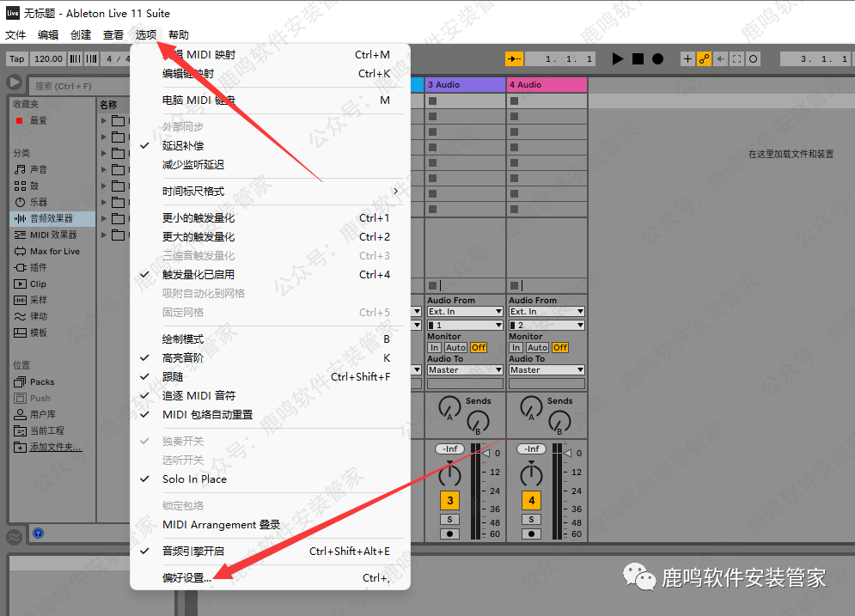
Task: Toggle Solo In Place menu item
Action: click(x=270, y=479)
